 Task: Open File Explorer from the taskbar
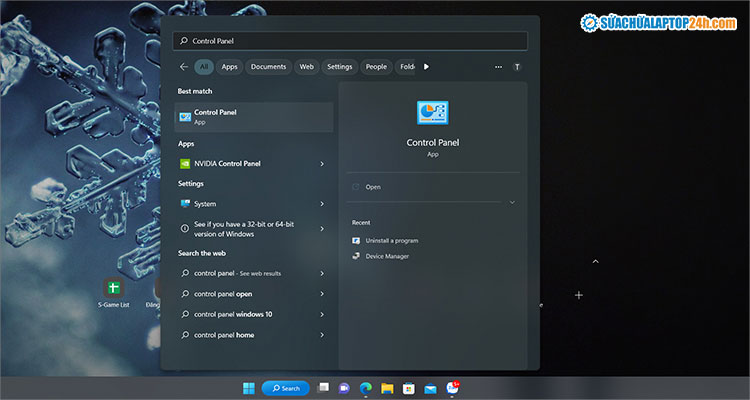coord(386,388)
